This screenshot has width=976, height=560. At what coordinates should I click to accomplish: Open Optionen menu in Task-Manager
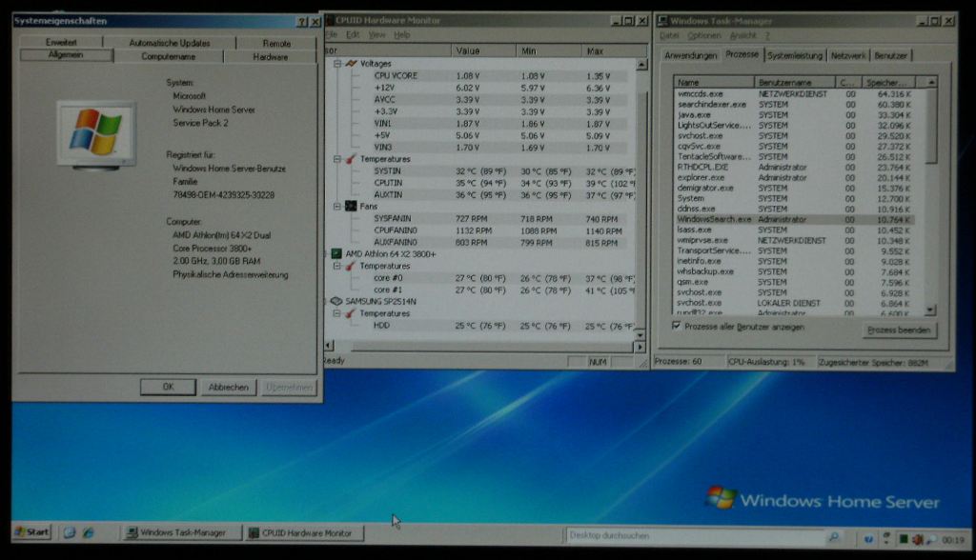point(704,35)
